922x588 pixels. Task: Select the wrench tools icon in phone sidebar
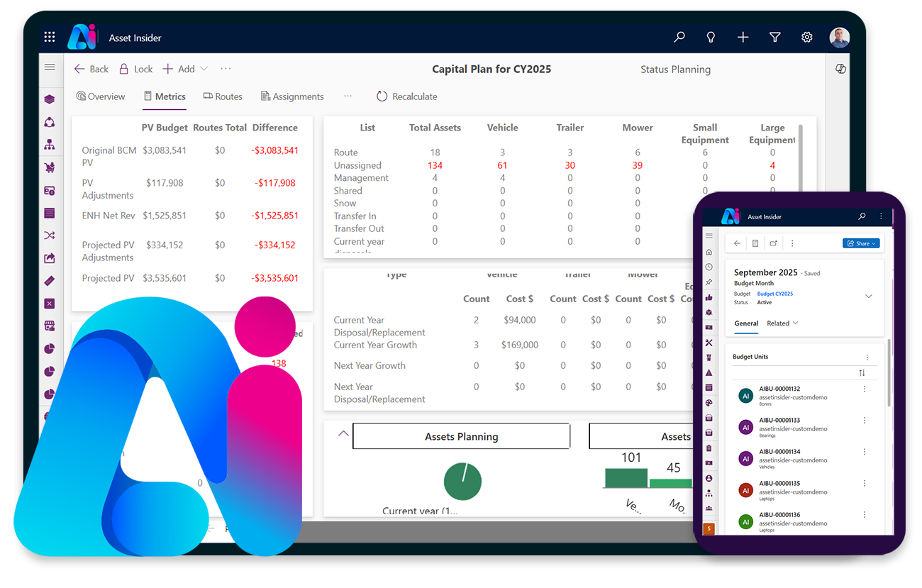(x=709, y=343)
